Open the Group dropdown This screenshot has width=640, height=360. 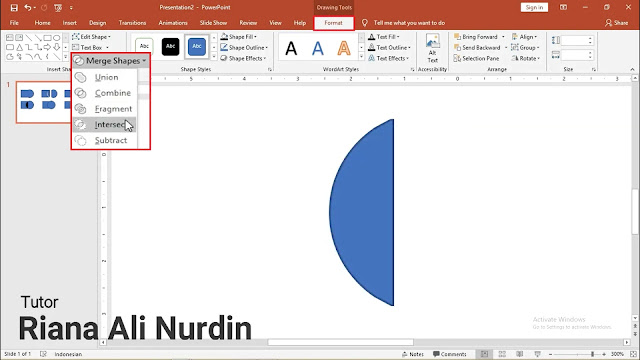coord(525,47)
